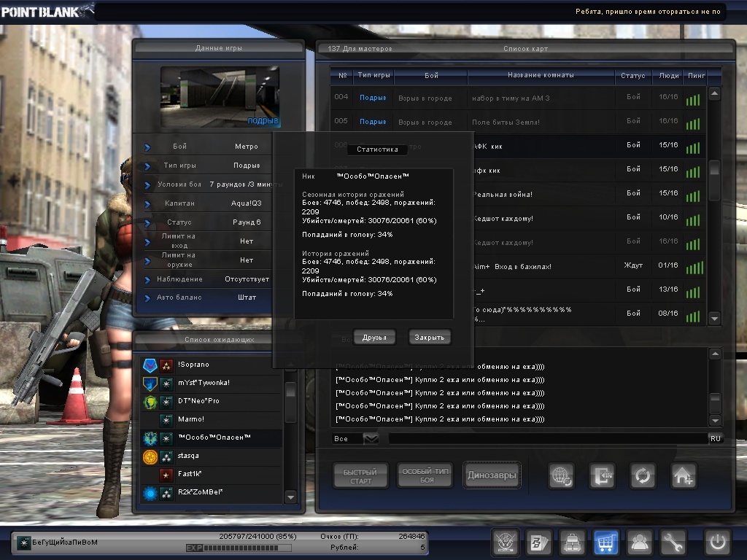This screenshot has height=560, width=747.
Task: Click the arrow beside the Бой Метро row
Action: click(147, 147)
